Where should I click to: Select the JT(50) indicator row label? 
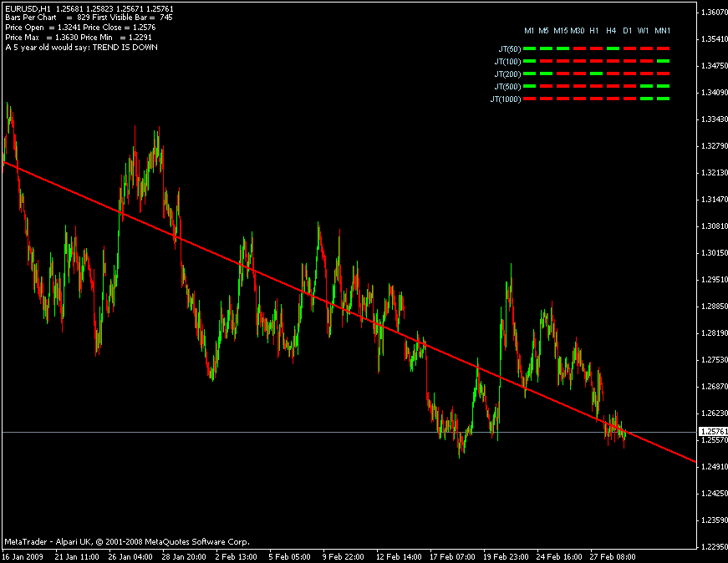point(509,48)
